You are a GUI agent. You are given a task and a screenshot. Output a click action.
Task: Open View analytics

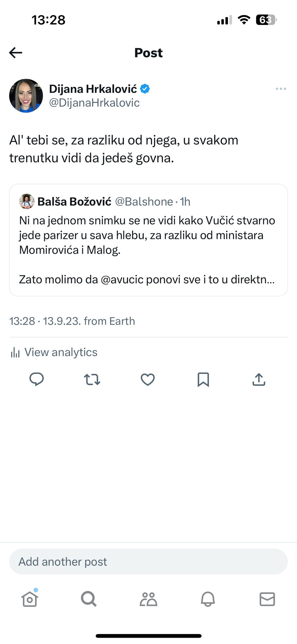61,353
